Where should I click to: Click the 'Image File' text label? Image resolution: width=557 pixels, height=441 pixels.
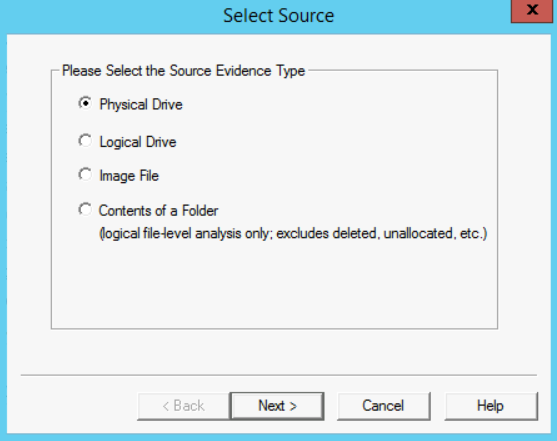pyautogui.click(x=129, y=176)
